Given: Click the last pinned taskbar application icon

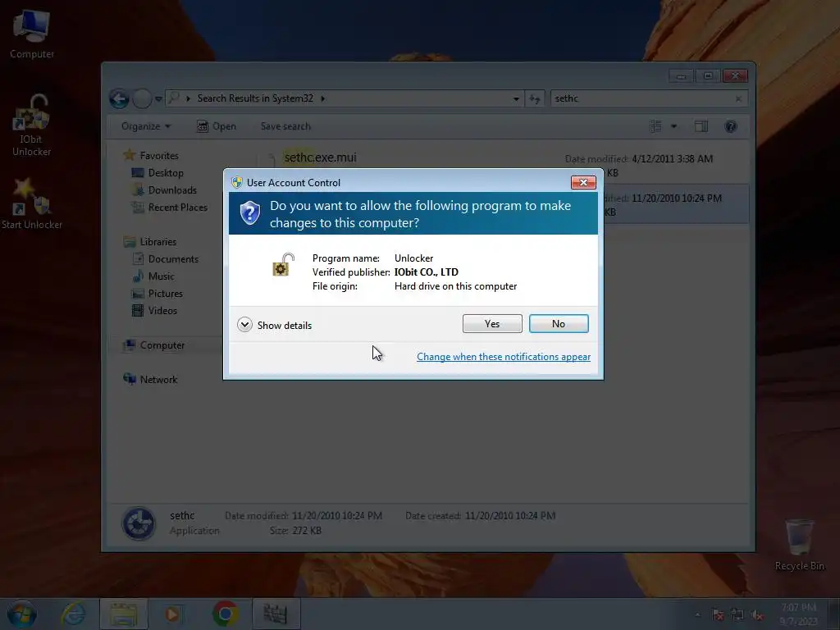Looking at the screenshot, I should [276, 614].
